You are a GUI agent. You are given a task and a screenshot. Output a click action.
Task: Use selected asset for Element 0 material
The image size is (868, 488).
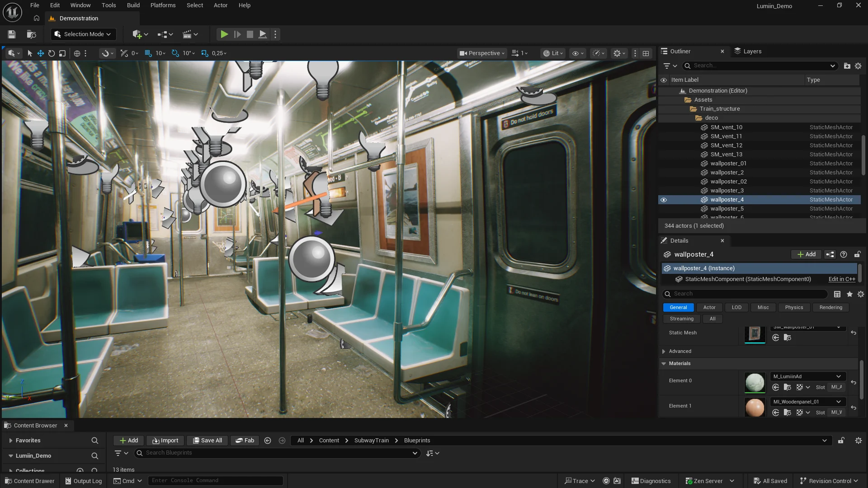(776, 387)
